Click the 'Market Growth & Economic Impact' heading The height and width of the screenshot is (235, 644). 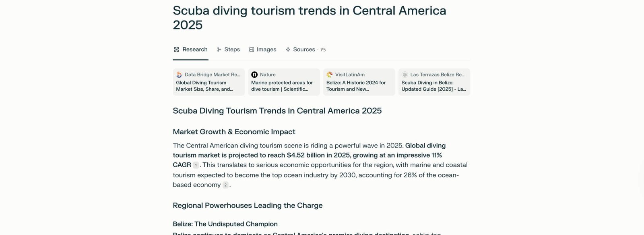click(x=234, y=132)
